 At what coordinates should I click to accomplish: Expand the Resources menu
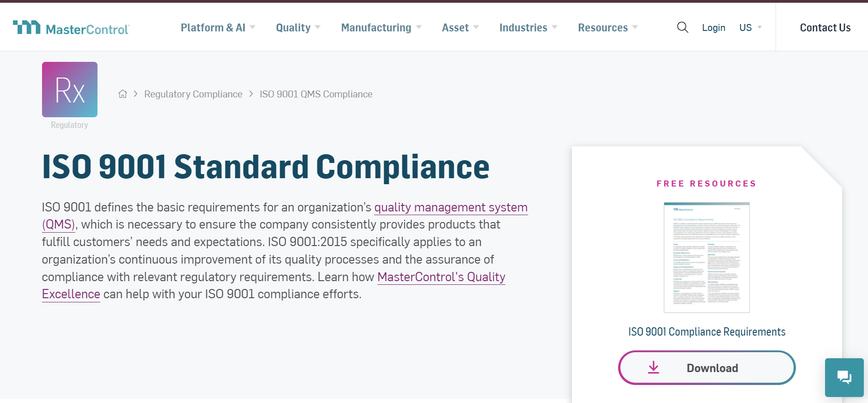pyautogui.click(x=607, y=28)
